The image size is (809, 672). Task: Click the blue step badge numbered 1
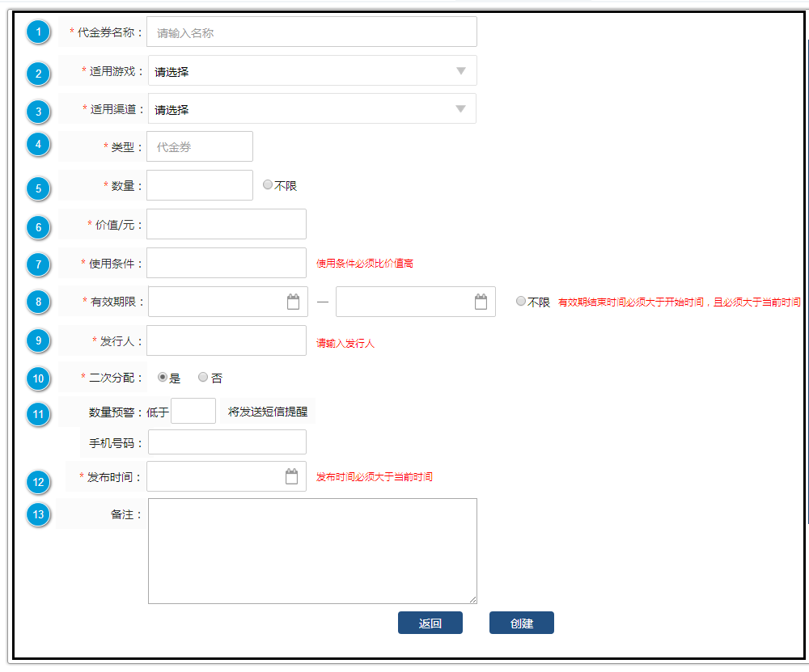tap(37, 32)
